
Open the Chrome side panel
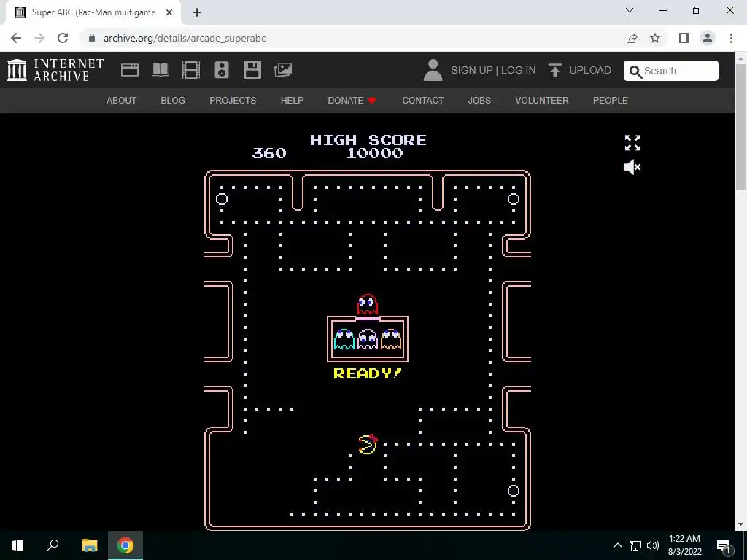tap(684, 38)
